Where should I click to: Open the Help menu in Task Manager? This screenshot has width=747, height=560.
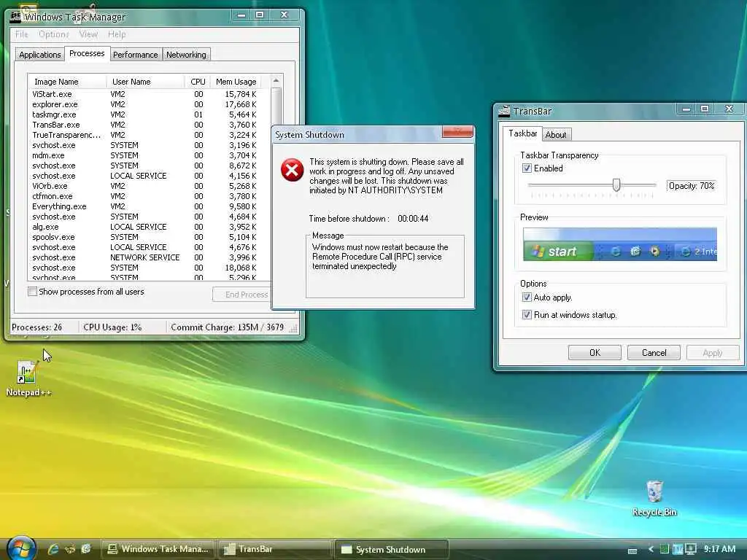117,34
